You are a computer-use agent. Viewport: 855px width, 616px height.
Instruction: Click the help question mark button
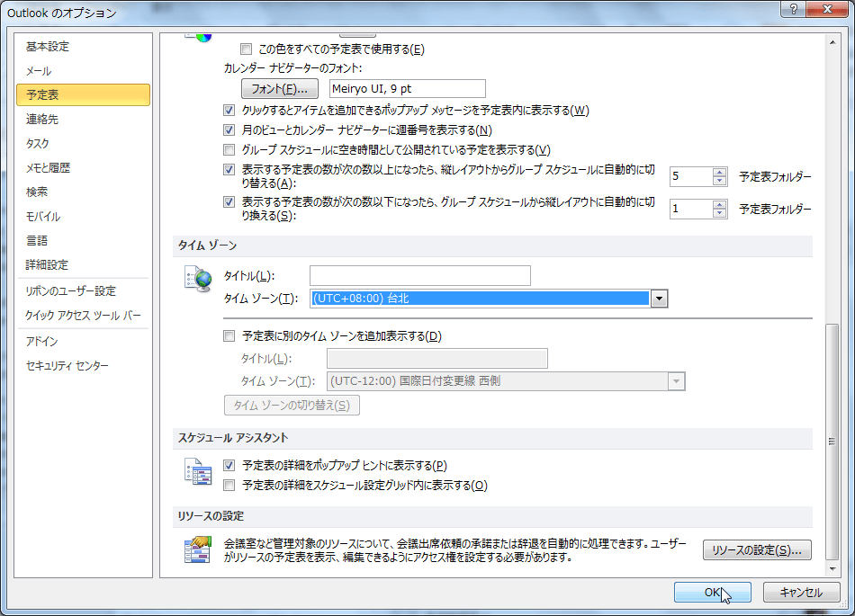(793, 9)
